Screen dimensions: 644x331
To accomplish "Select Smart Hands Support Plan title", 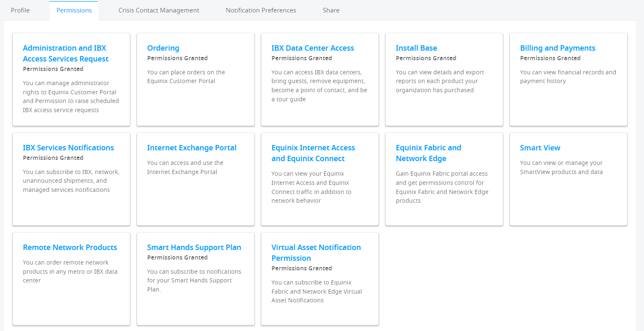I will pos(194,248).
